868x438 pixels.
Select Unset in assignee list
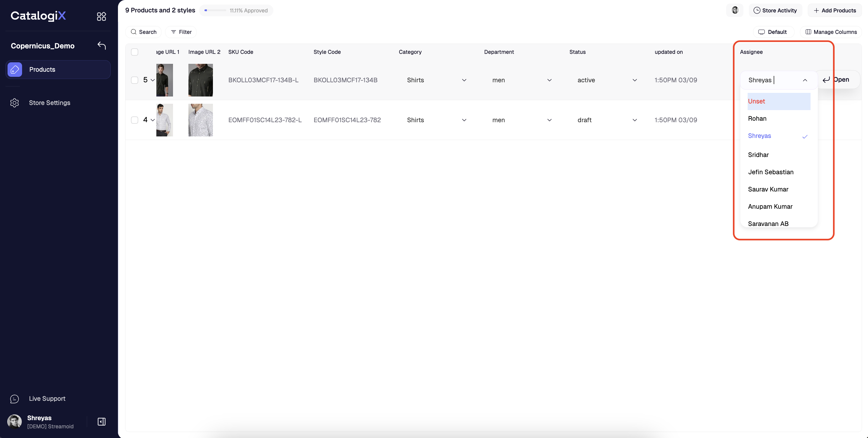tap(778, 101)
